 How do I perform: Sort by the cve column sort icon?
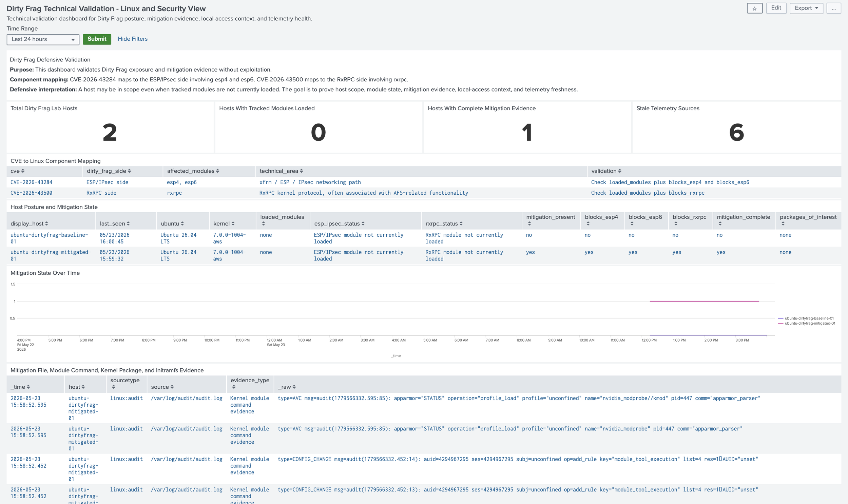[x=23, y=171]
